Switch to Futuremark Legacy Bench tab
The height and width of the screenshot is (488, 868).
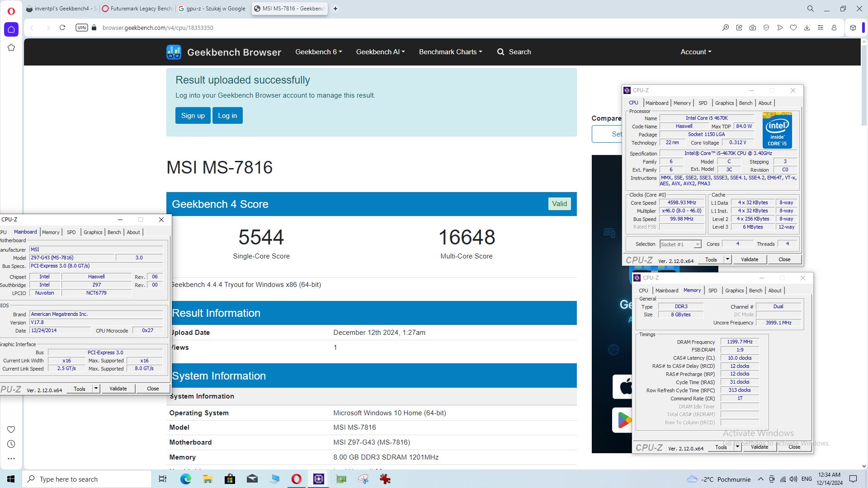click(x=137, y=9)
